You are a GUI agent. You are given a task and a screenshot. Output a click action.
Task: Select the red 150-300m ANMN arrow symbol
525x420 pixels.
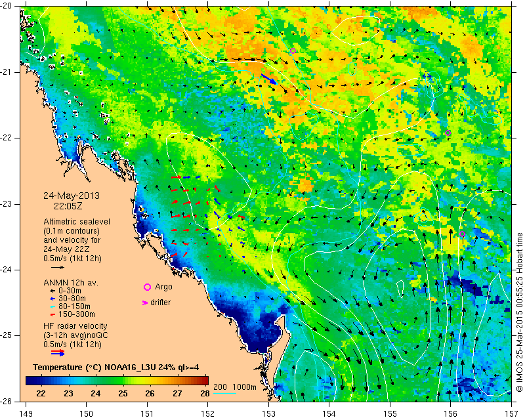(52, 314)
